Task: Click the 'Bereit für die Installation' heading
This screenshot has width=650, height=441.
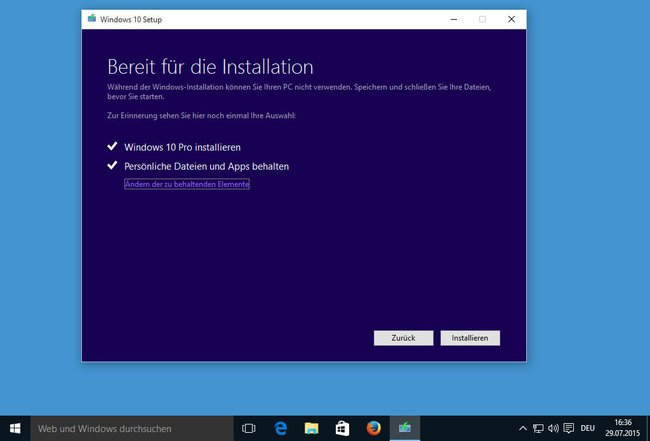Action: [x=210, y=67]
